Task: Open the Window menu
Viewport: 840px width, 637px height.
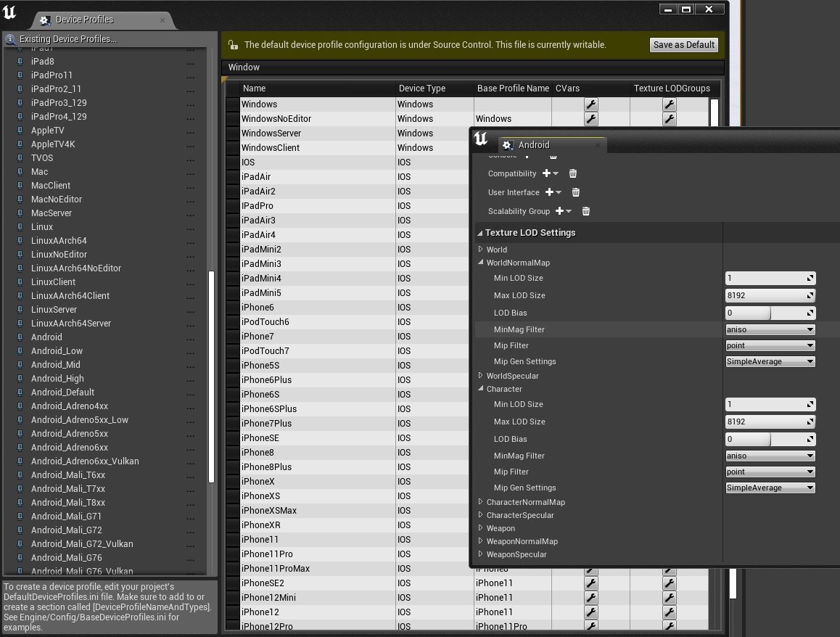Action: click(244, 67)
